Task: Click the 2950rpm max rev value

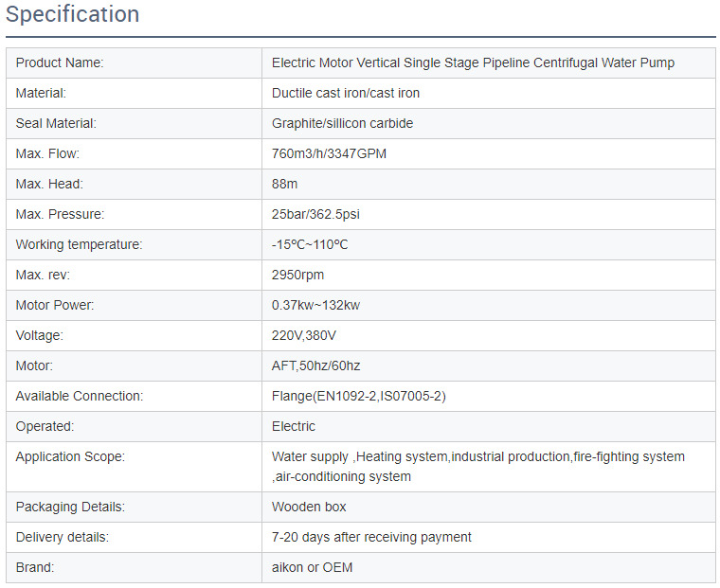Action: click(297, 275)
